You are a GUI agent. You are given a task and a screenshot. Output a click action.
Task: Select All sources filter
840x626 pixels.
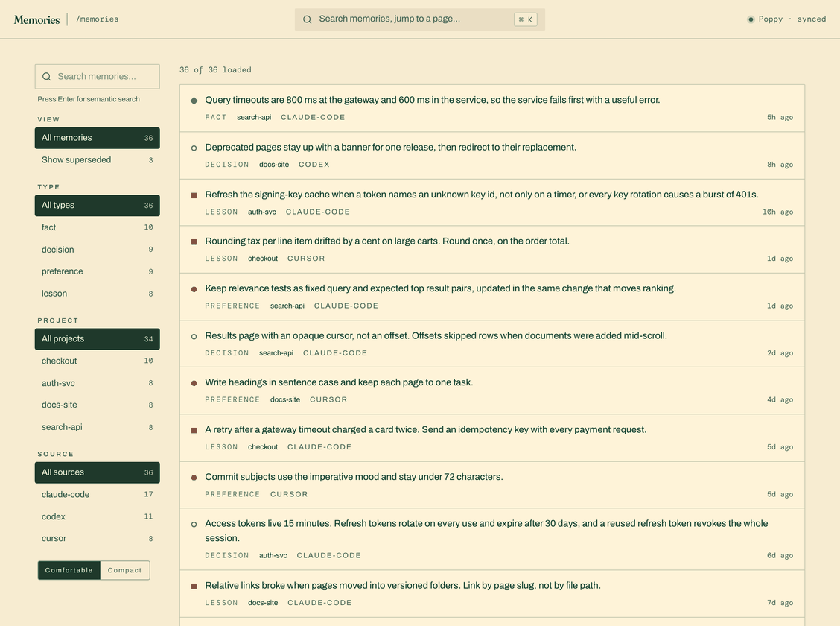[97, 472]
